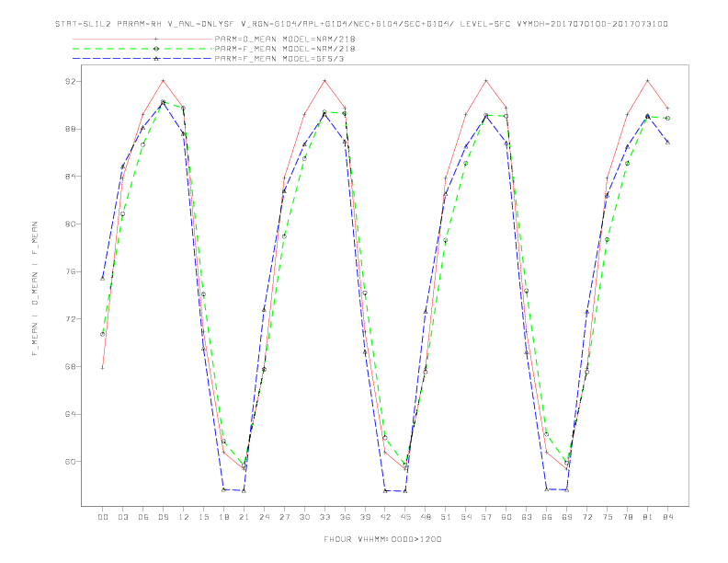Image resolution: width=728 pixels, height=563 pixels.
Task: Click red solid line sample in legend
Action: (x=142, y=39)
